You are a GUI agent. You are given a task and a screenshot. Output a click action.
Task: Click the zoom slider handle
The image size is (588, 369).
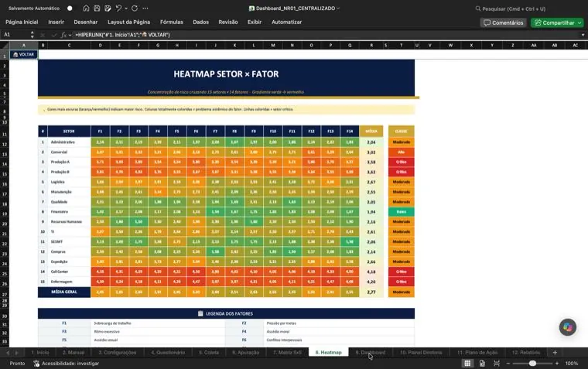[532, 364]
